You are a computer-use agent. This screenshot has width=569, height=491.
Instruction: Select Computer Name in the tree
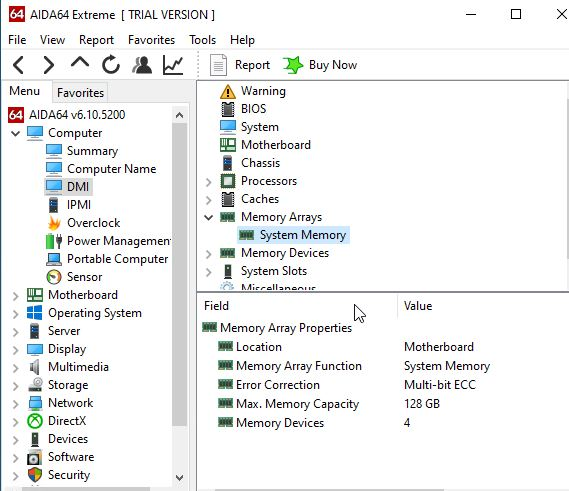(111, 169)
